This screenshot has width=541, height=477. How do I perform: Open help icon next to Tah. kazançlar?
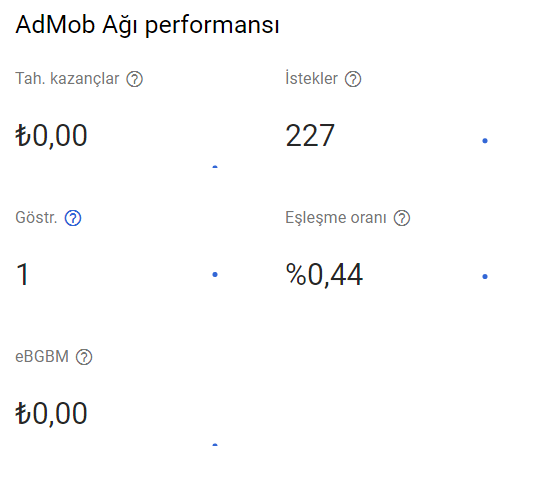[x=134, y=79]
